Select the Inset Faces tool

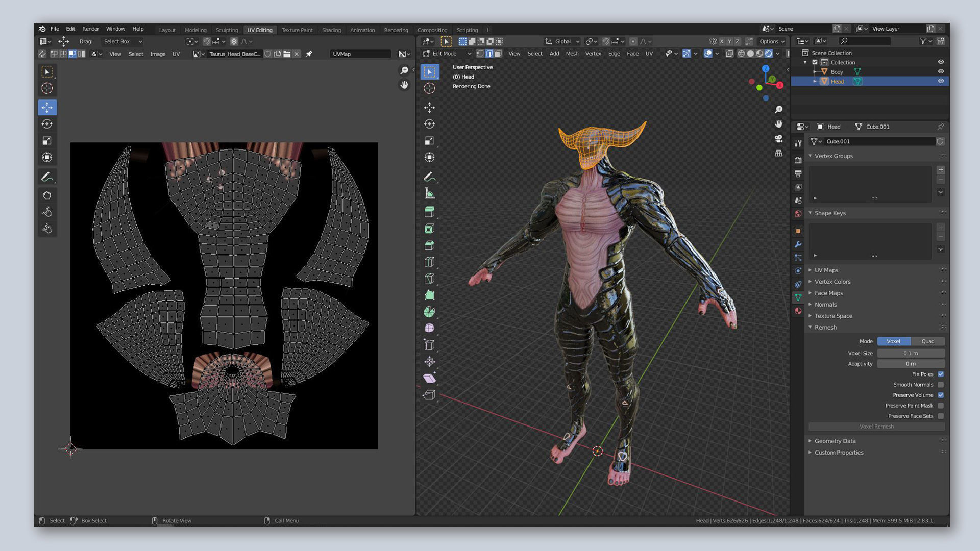point(429,229)
